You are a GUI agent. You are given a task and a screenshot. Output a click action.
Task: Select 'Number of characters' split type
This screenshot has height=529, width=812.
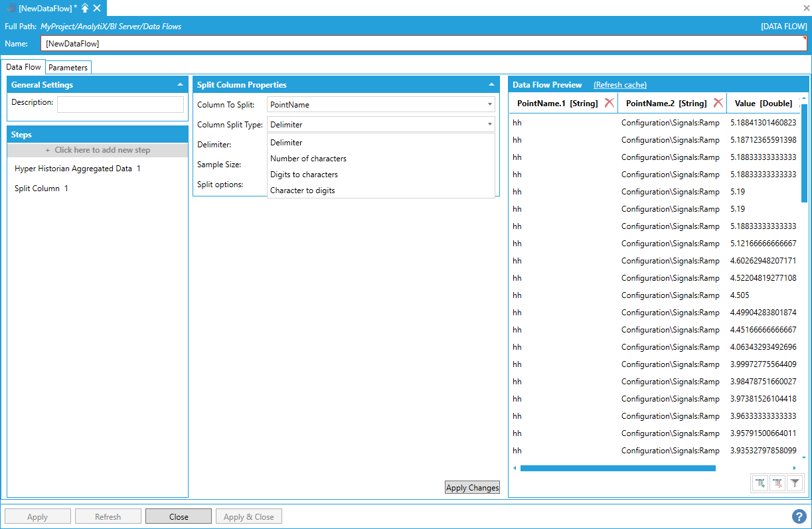point(308,159)
